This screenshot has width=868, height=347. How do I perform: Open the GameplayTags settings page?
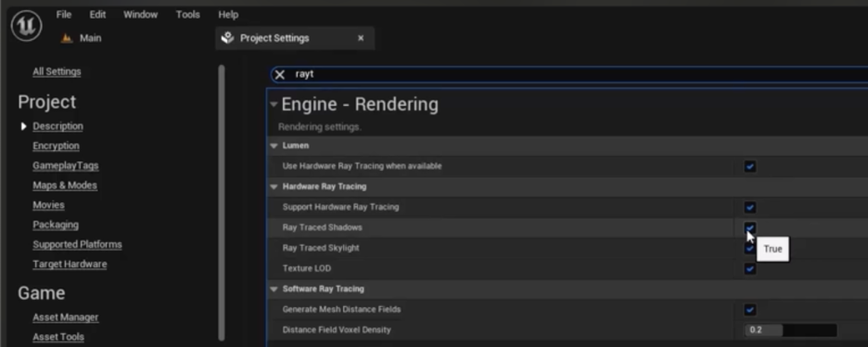(x=65, y=165)
